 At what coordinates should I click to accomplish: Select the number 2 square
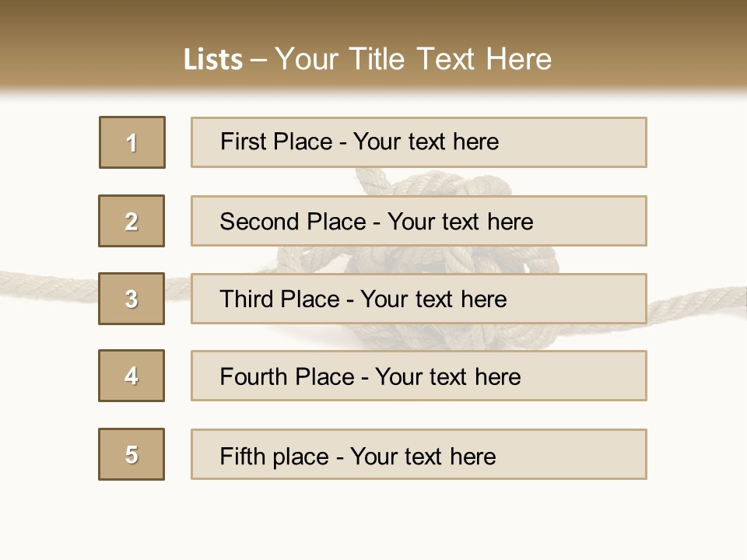point(132,221)
